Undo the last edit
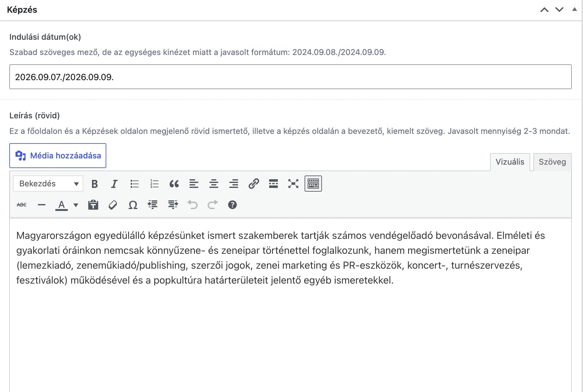 193,205
